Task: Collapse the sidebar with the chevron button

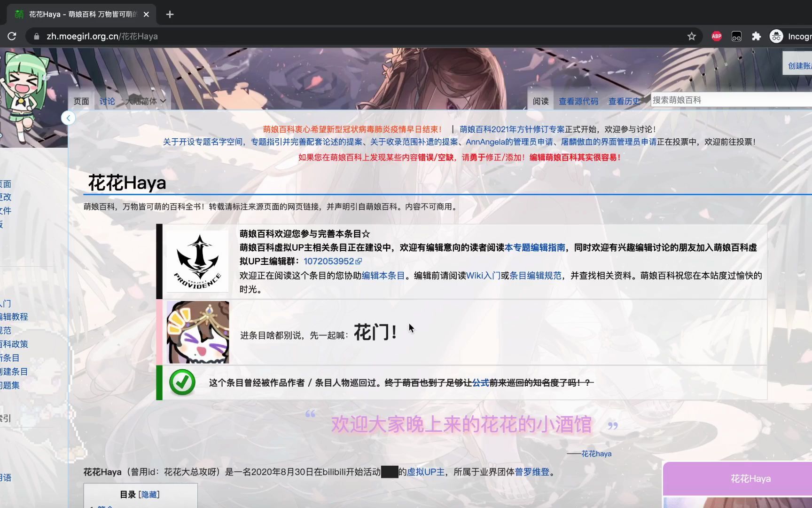Action: pyautogui.click(x=68, y=118)
